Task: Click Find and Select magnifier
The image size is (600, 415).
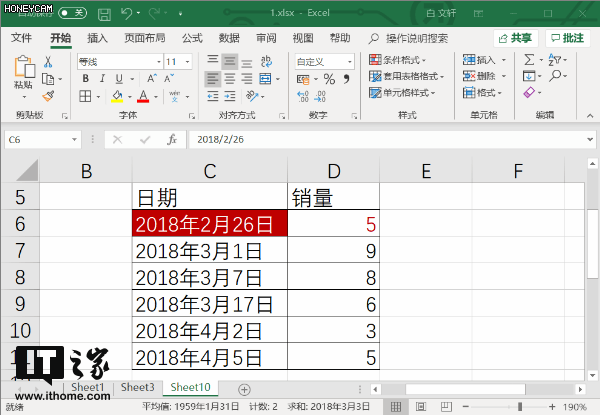Action: tap(555, 76)
